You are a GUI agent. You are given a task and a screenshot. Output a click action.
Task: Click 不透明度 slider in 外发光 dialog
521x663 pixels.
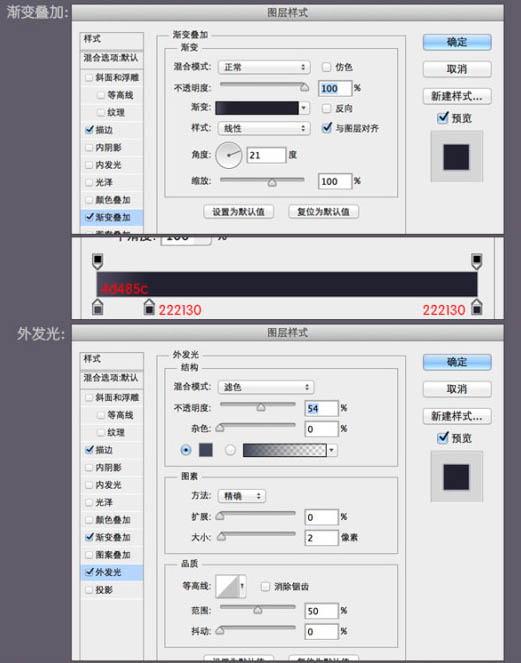tap(258, 406)
